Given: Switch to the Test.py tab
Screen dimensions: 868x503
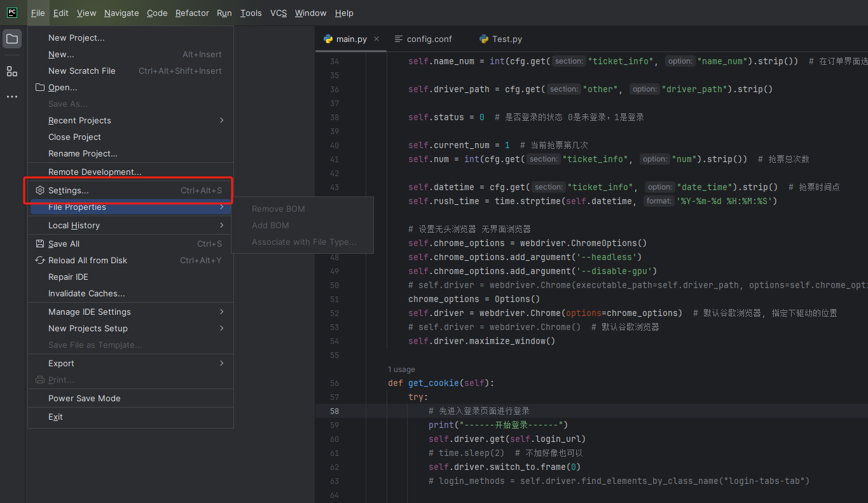Looking at the screenshot, I should pos(506,39).
